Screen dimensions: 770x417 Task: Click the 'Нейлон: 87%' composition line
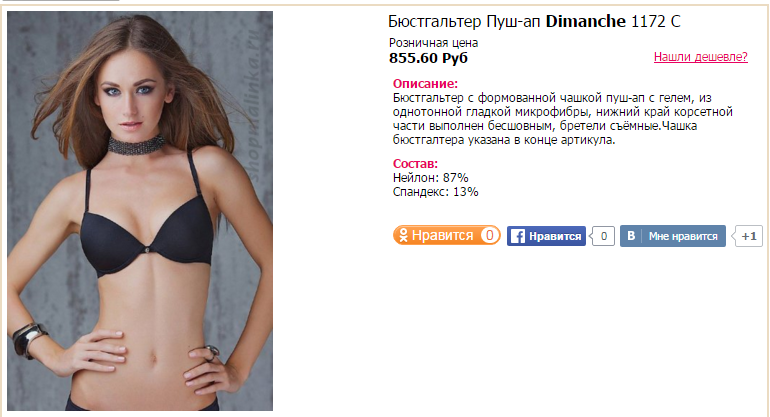(x=430, y=177)
